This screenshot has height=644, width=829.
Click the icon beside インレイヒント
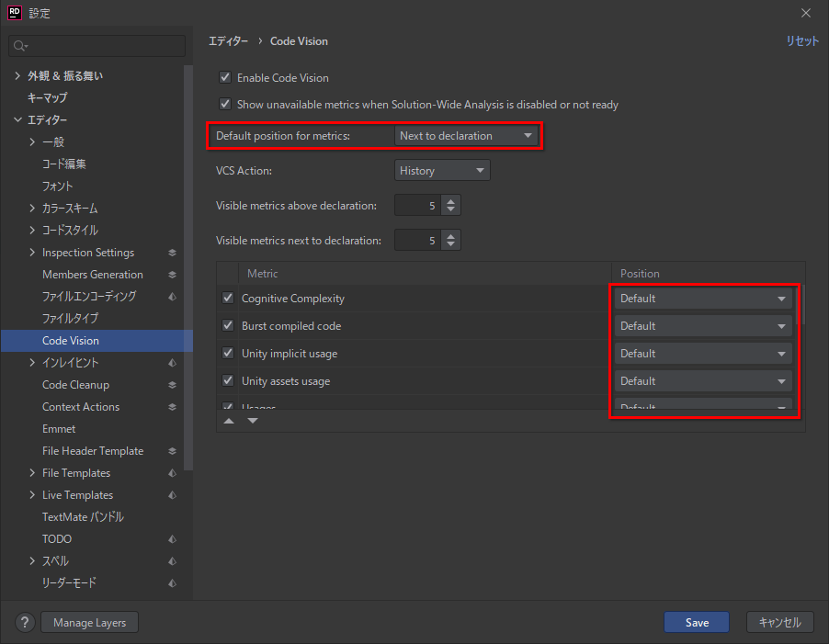173,363
